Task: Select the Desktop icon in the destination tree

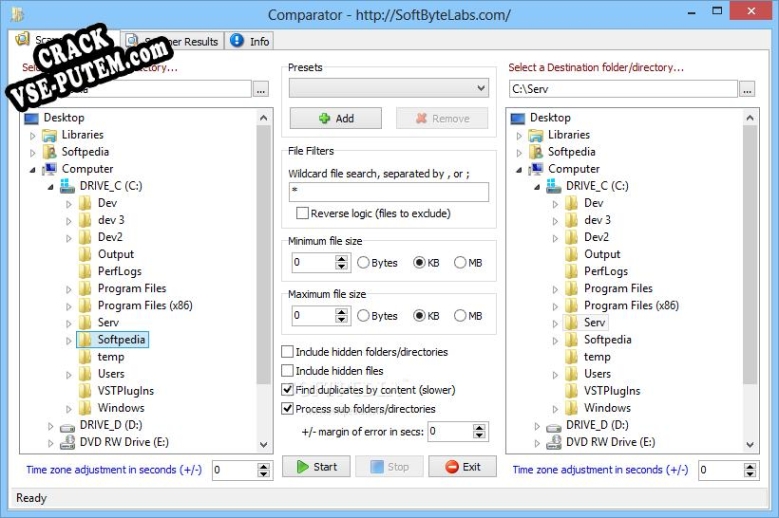Action: [518, 118]
